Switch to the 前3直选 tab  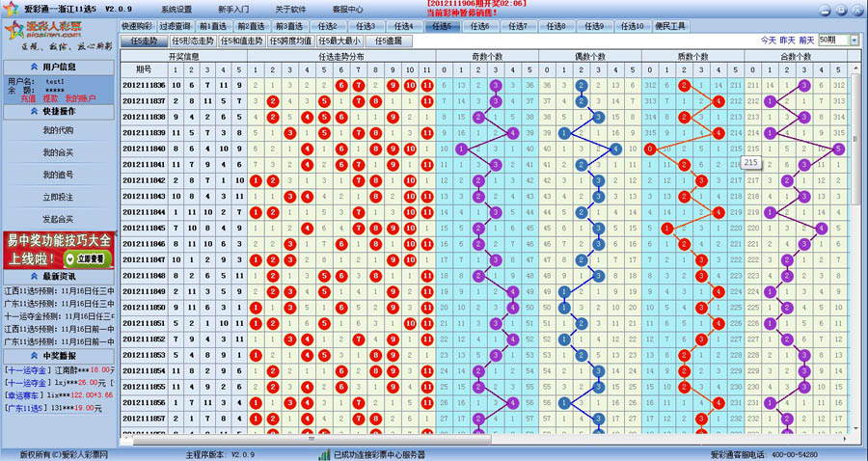(x=289, y=26)
